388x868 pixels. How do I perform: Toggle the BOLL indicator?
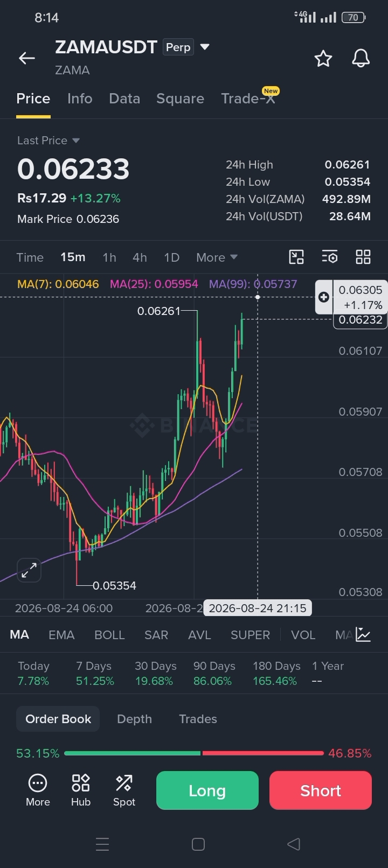point(109,635)
